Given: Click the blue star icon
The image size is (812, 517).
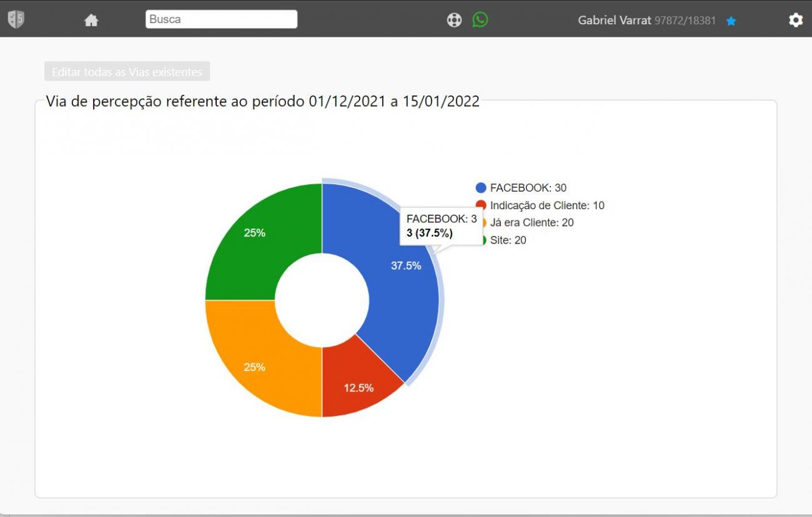Looking at the screenshot, I should 731,21.
